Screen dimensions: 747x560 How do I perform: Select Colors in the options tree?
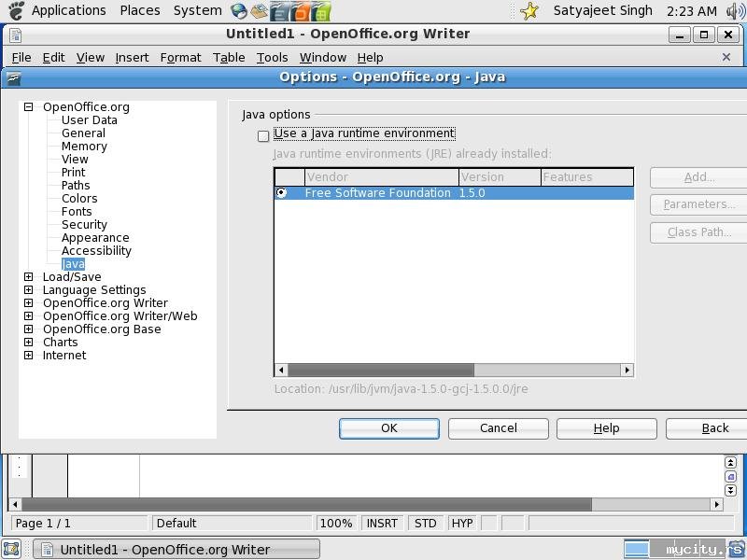(79, 199)
